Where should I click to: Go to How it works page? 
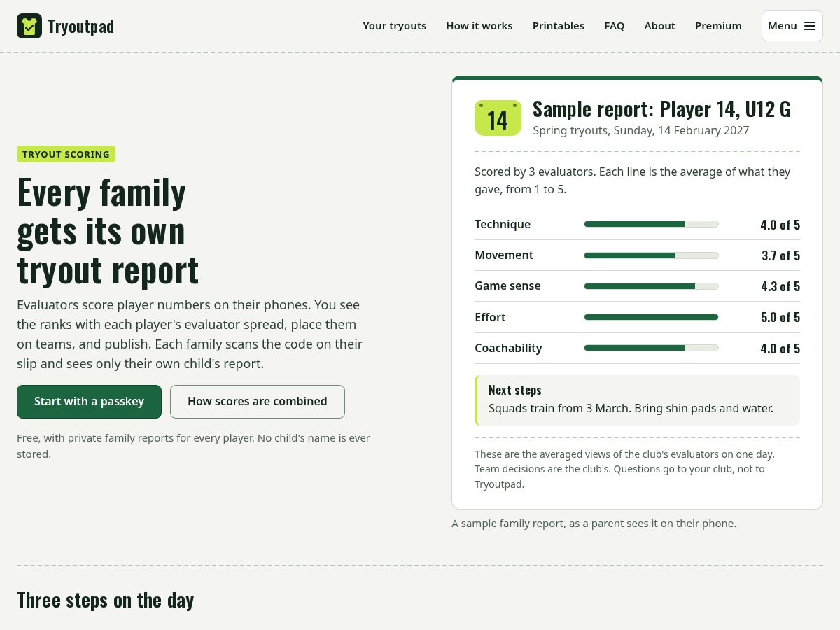tap(479, 26)
